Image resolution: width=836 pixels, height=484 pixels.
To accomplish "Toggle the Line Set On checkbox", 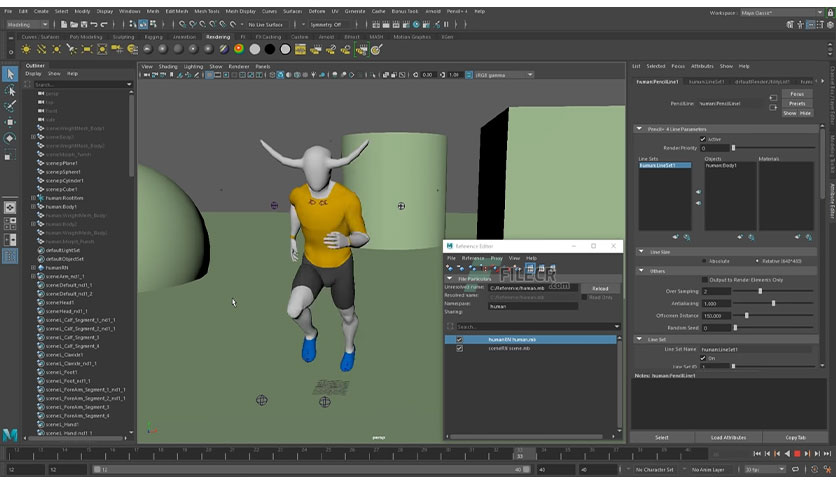I will pos(703,358).
